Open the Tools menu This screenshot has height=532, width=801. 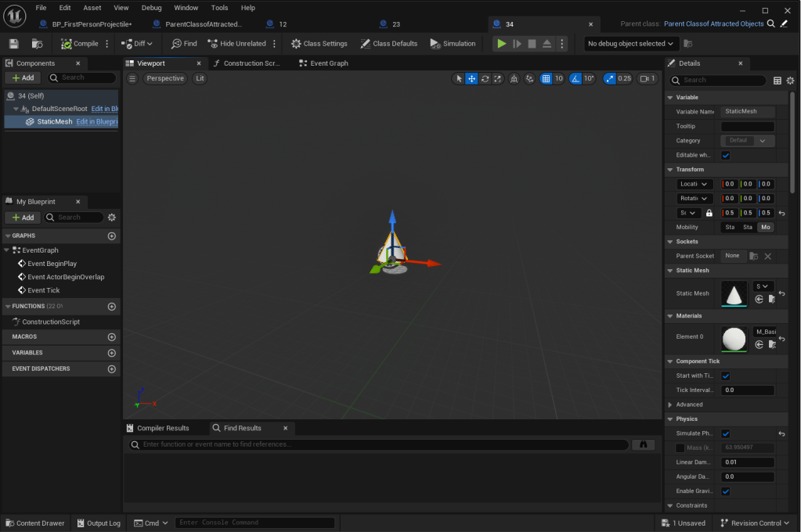tap(219, 8)
